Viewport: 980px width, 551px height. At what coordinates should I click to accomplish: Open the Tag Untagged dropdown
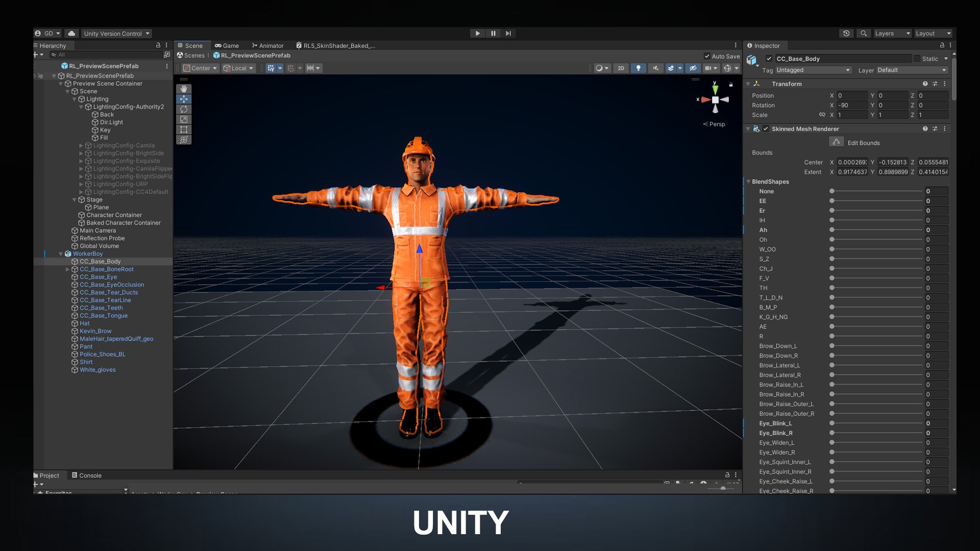click(813, 70)
